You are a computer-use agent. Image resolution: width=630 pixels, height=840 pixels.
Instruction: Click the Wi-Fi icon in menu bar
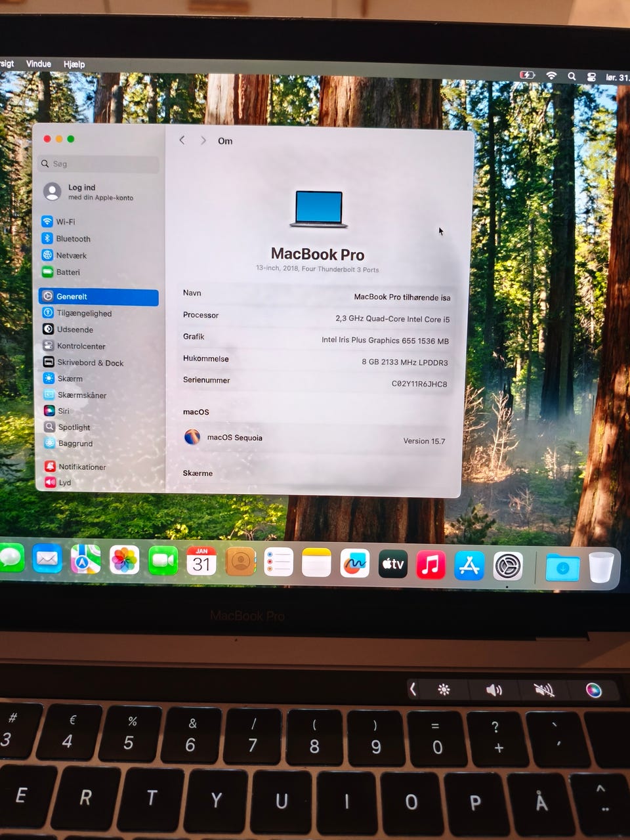(551, 76)
